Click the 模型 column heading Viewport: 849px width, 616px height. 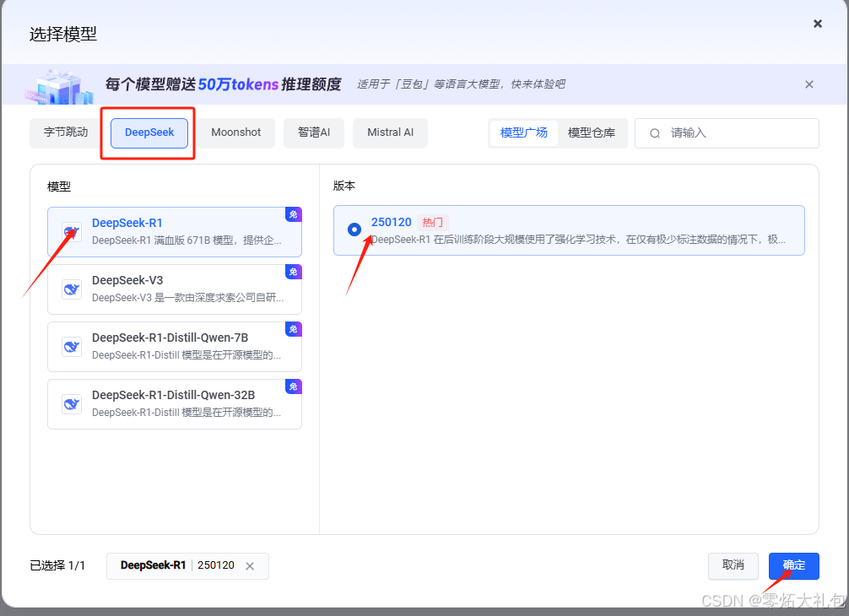[x=59, y=186]
